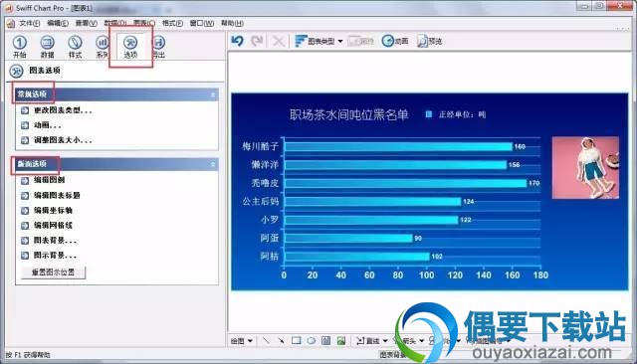Select the 秃噜皮 bar in the chart
637x364 pixels.
pos(406,183)
